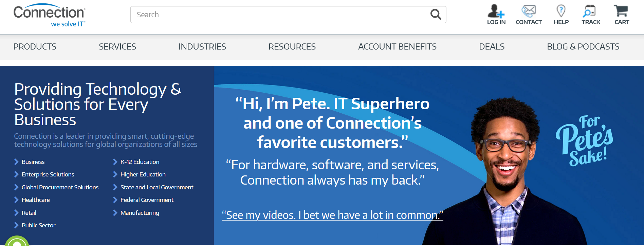This screenshot has height=246, width=644.
Task: Click the Connection we solve IT logo
Action: (x=50, y=16)
